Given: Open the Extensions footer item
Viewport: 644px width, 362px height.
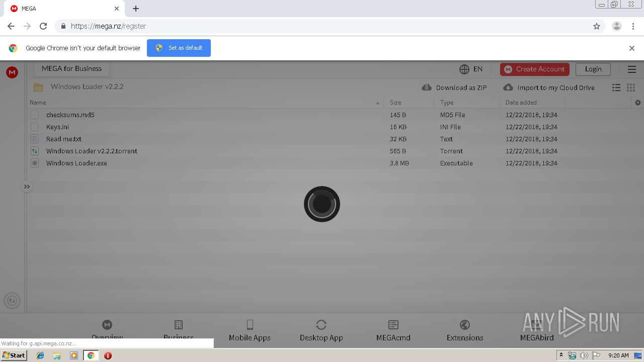Looking at the screenshot, I should [465, 331].
